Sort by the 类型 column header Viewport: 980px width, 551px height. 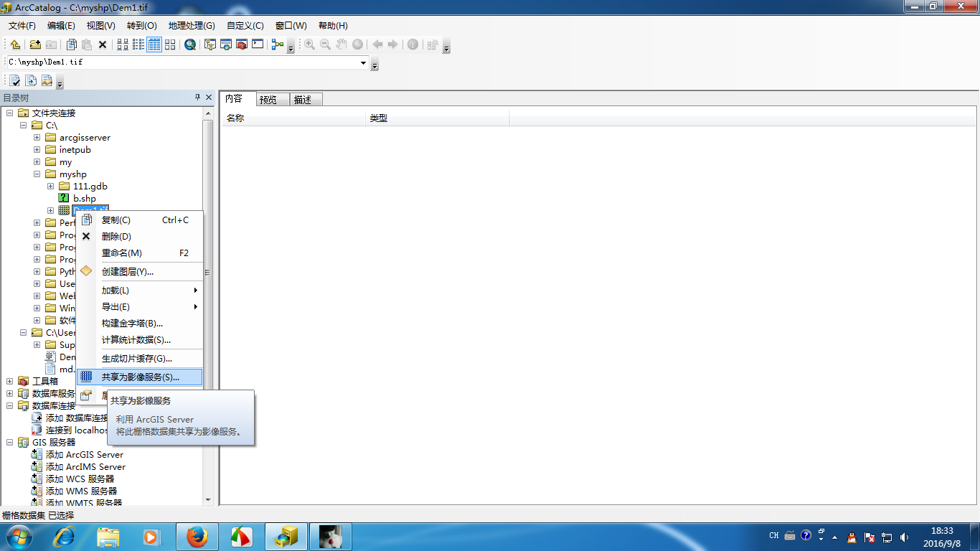[x=437, y=118]
